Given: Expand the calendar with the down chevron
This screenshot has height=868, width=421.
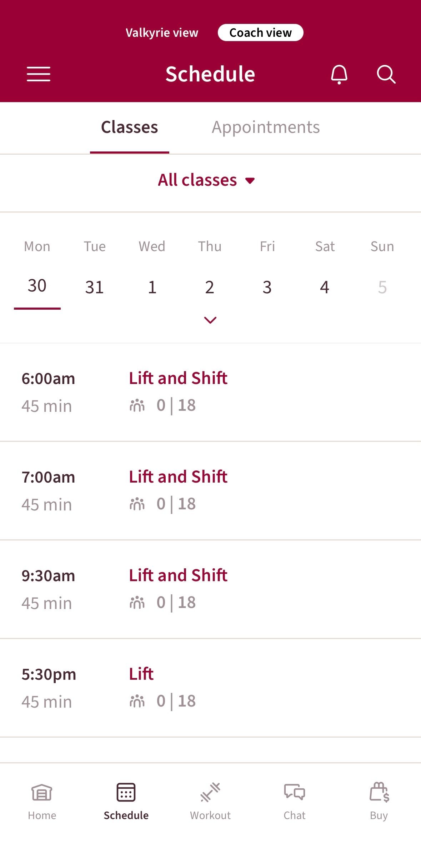Looking at the screenshot, I should pyautogui.click(x=210, y=320).
